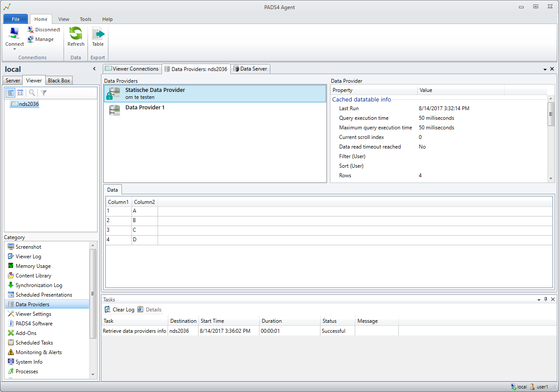The height and width of the screenshot is (392, 559).
Task: Click Clear Log button
Action: (x=120, y=310)
